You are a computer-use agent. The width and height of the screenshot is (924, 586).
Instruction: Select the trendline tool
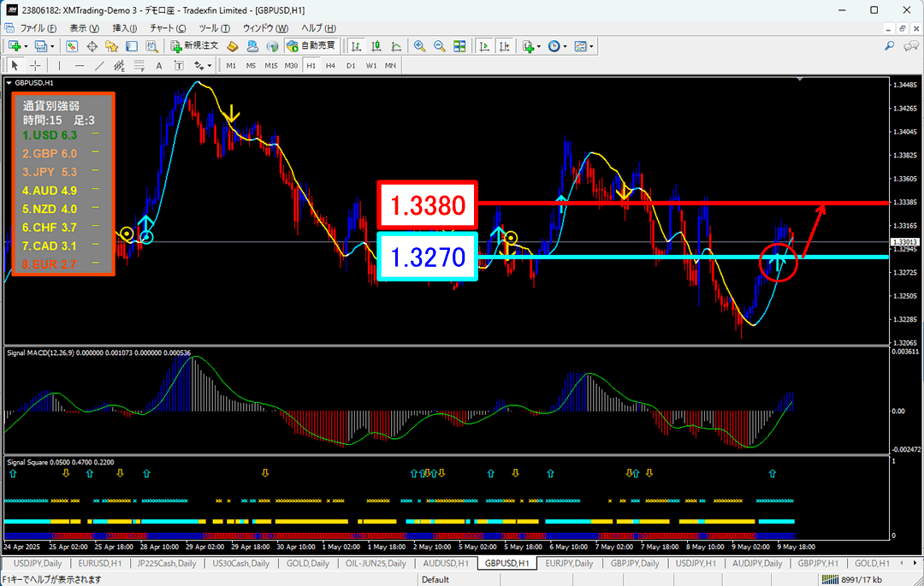99,65
